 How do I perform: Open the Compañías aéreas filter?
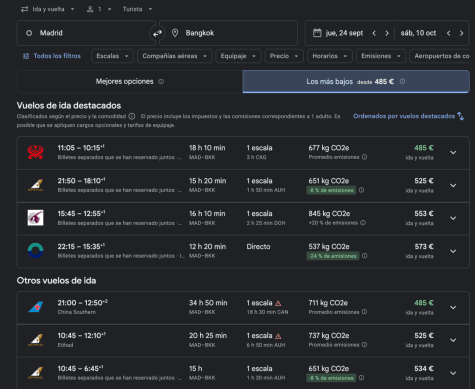tap(175, 56)
